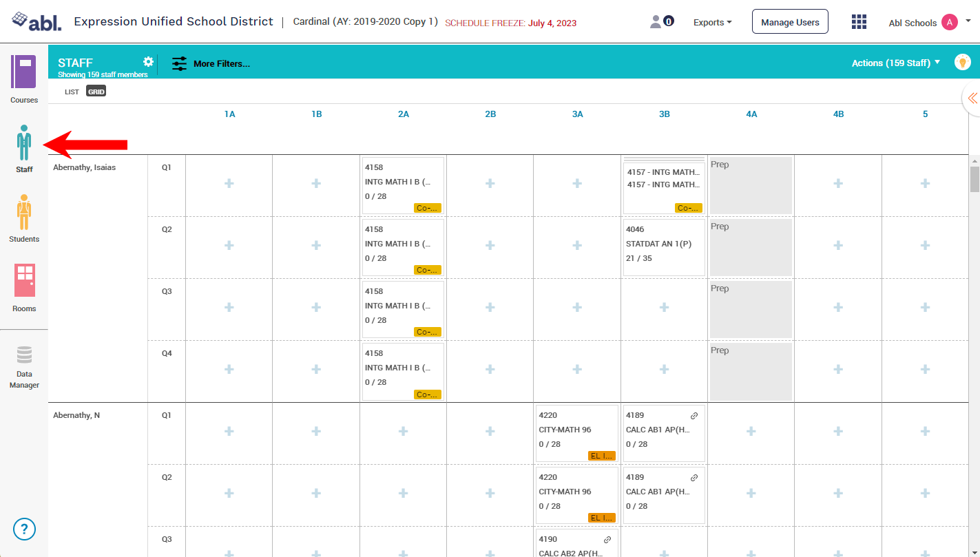Collapse the side panel with double chevron
Screen dimensions: 980x557
tap(972, 98)
